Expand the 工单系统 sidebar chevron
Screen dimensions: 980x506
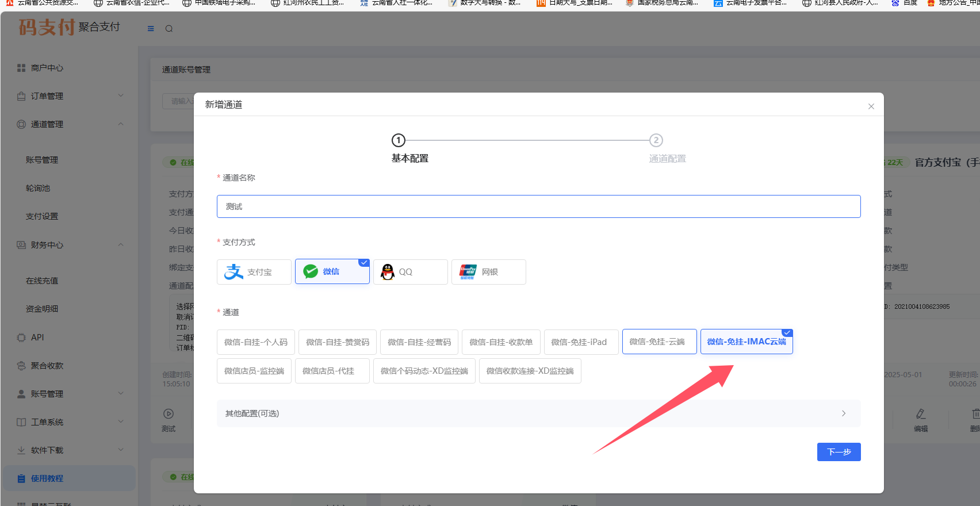click(x=121, y=421)
